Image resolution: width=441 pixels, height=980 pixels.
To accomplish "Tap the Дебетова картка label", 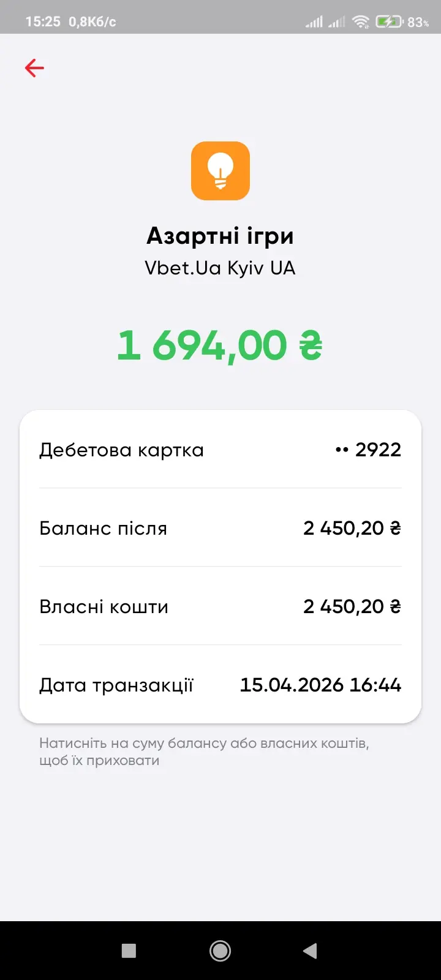I will click(x=121, y=450).
